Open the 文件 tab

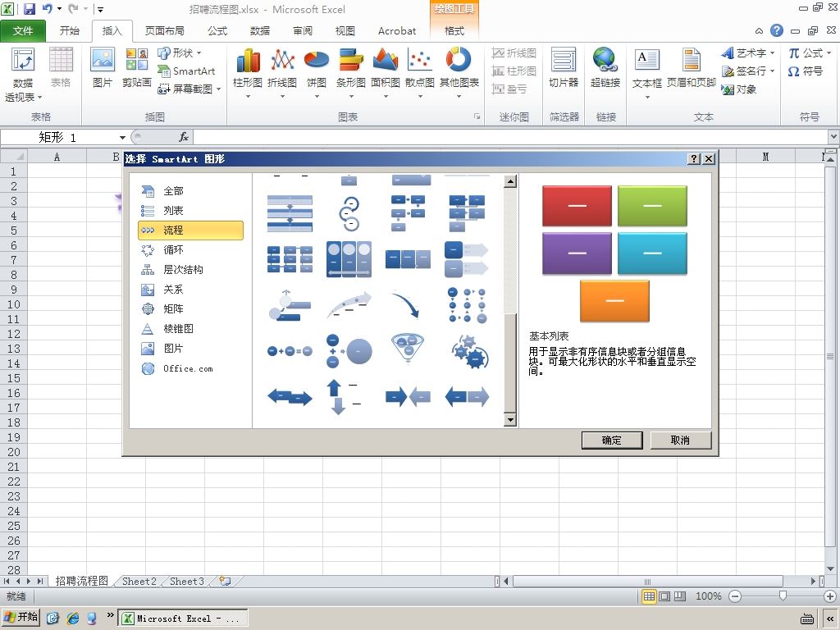point(22,31)
